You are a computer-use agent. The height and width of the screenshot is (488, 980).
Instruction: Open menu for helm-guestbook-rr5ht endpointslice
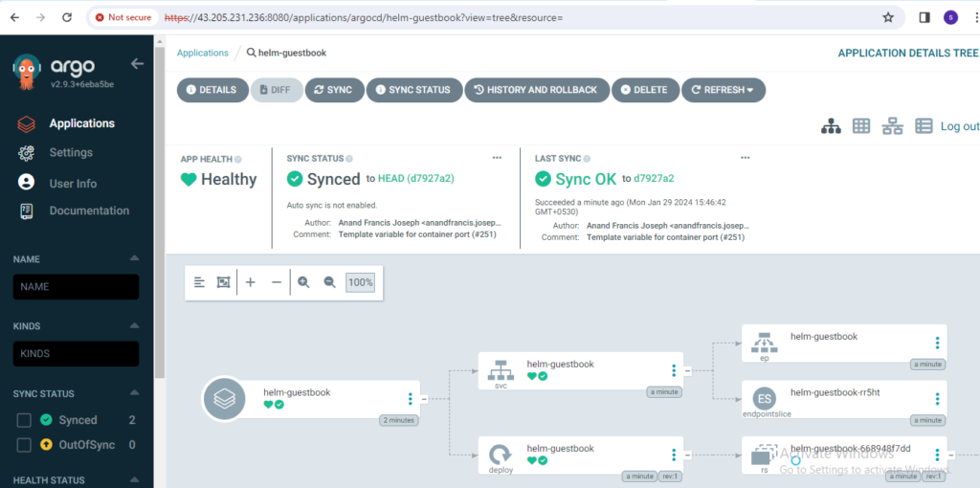coord(937,399)
